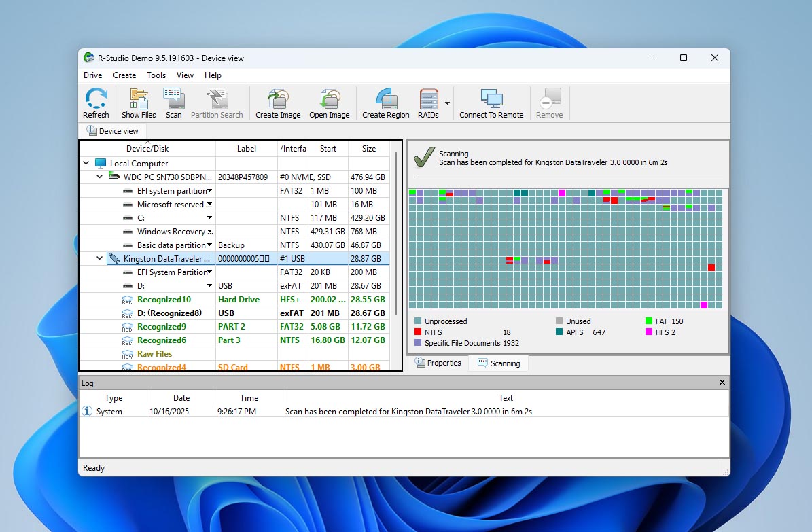Switch to the Properties tab
This screenshot has height=532, width=812.
click(438, 363)
